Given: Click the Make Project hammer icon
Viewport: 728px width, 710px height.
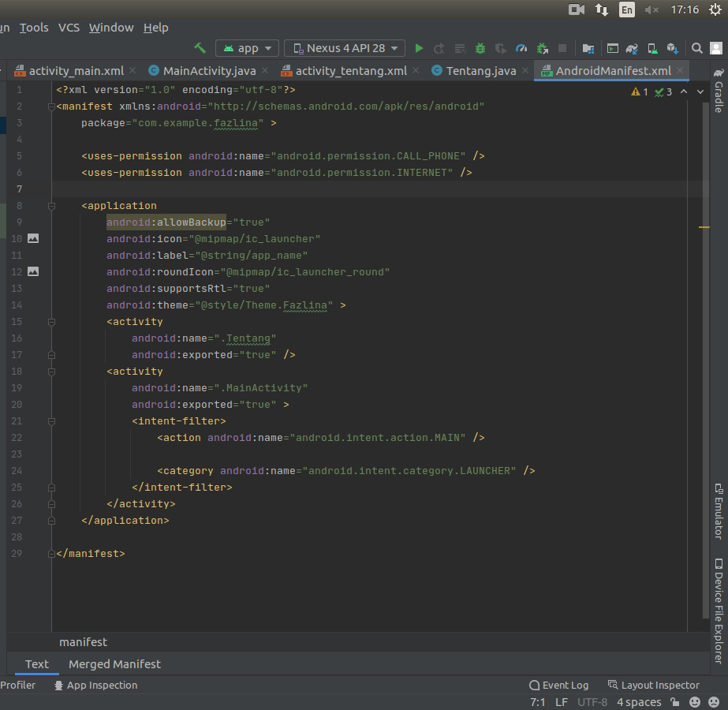Looking at the screenshot, I should (x=200, y=48).
